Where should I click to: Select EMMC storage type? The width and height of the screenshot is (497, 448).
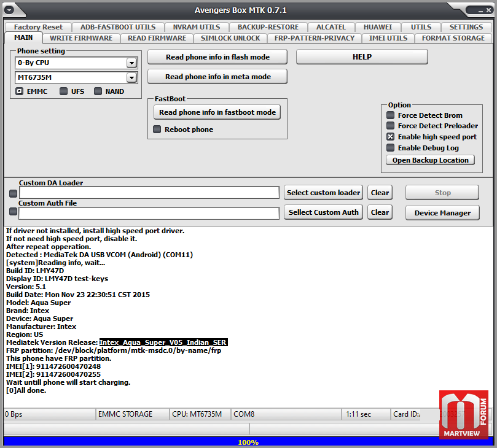[19, 91]
